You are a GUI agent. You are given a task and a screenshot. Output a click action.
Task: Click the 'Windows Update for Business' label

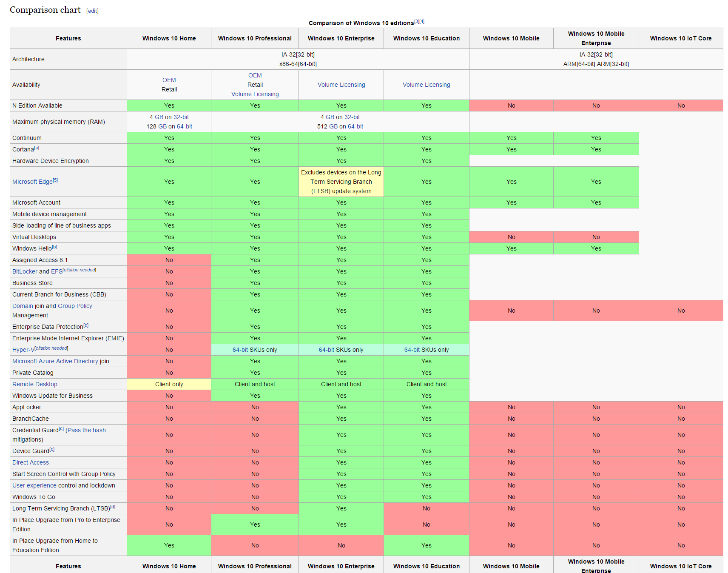coord(52,396)
